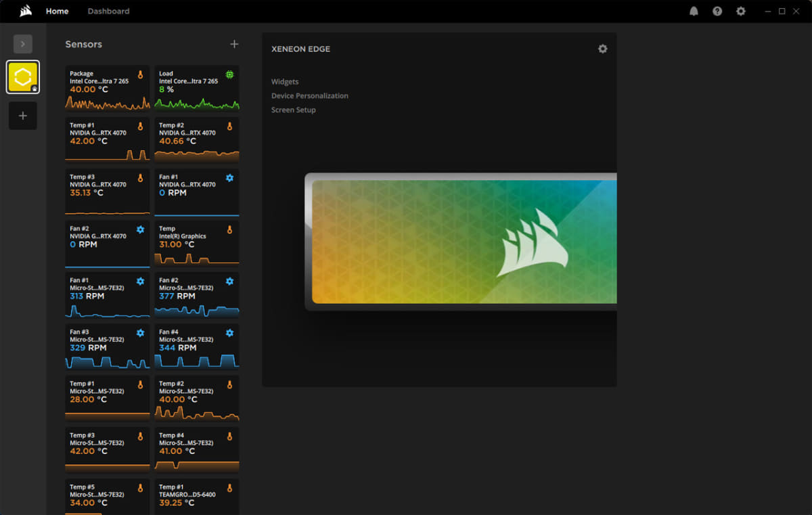Select the 313 RPM fan reading

point(87,296)
